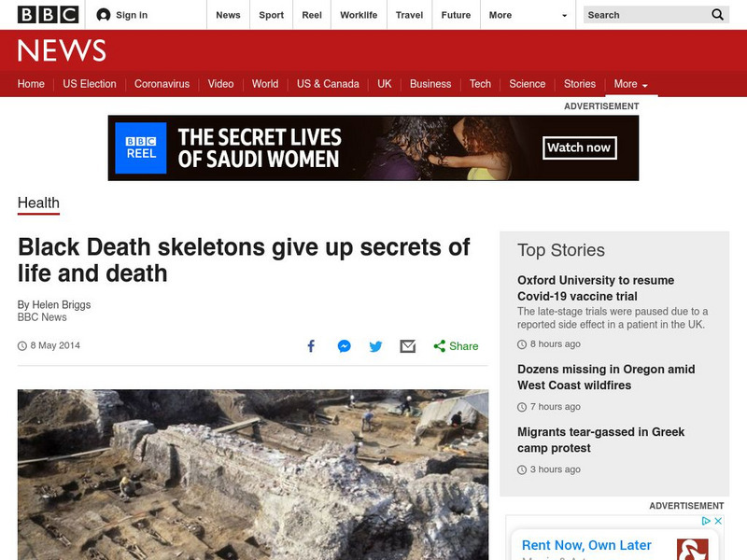Viewport: 747px width, 560px height.
Task: Open Oxford University vaccine trial story
Action: 596,288
